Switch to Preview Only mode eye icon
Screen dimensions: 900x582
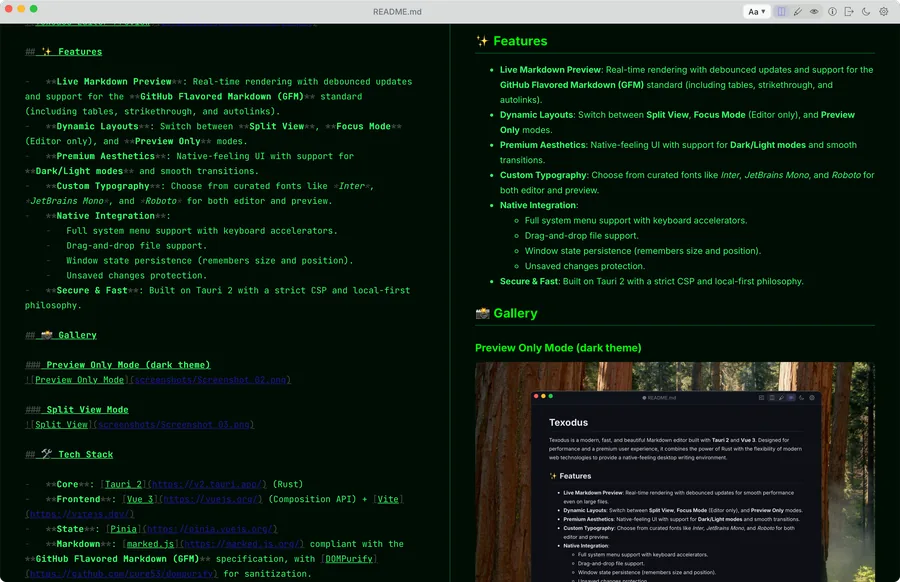[x=814, y=11]
